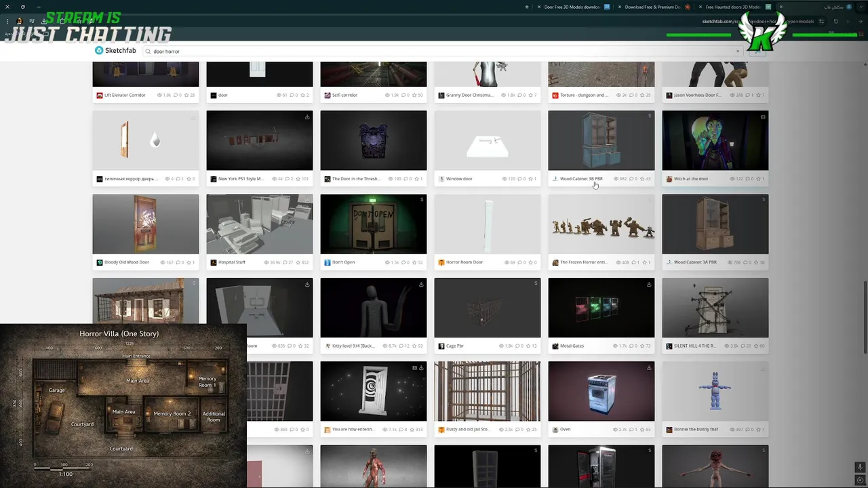Switch to 'Door Free 3D Models' tab
The width and height of the screenshot is (868, 488).
coord(572,7)
